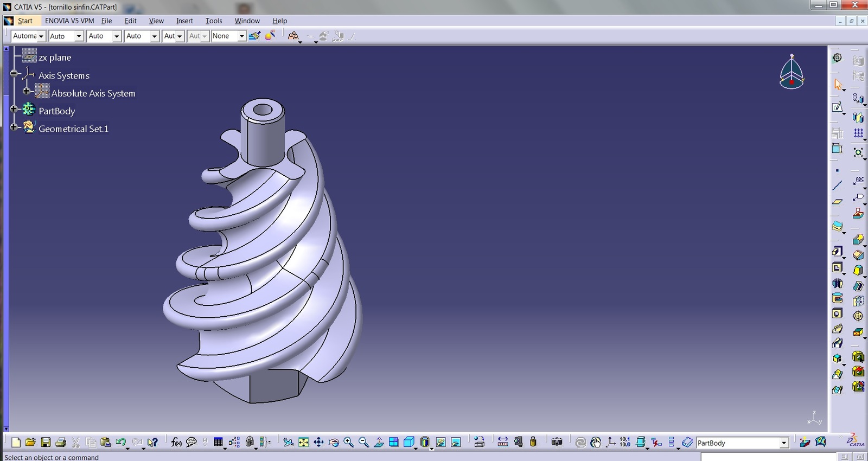Open the File menu
This screenshot has height=461, width=868.
[x=107, y=21]
